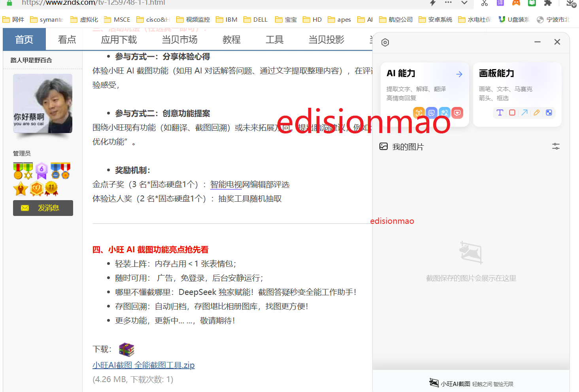Select the blue translate icon
Viewport: 579px width, 392px height.
(445, 113)
